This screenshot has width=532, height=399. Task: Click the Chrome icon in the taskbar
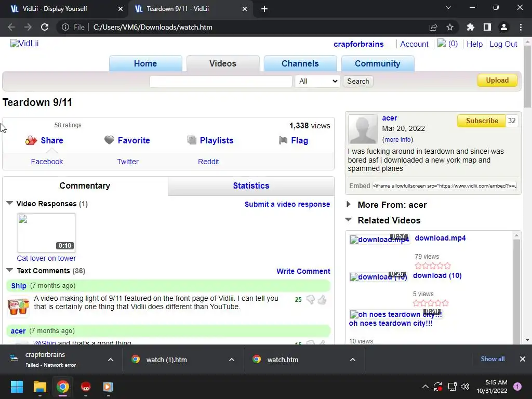[x=63, y=387]
